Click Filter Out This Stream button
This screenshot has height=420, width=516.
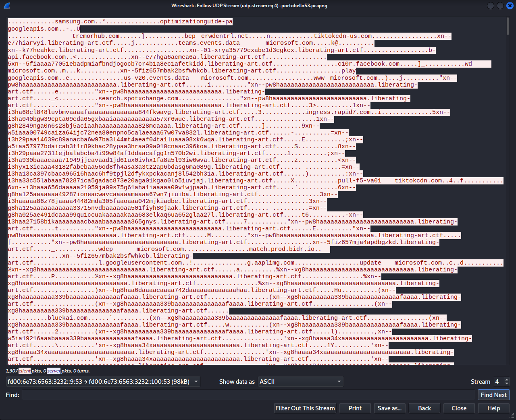pyautogui.click(x=305, y=408)
